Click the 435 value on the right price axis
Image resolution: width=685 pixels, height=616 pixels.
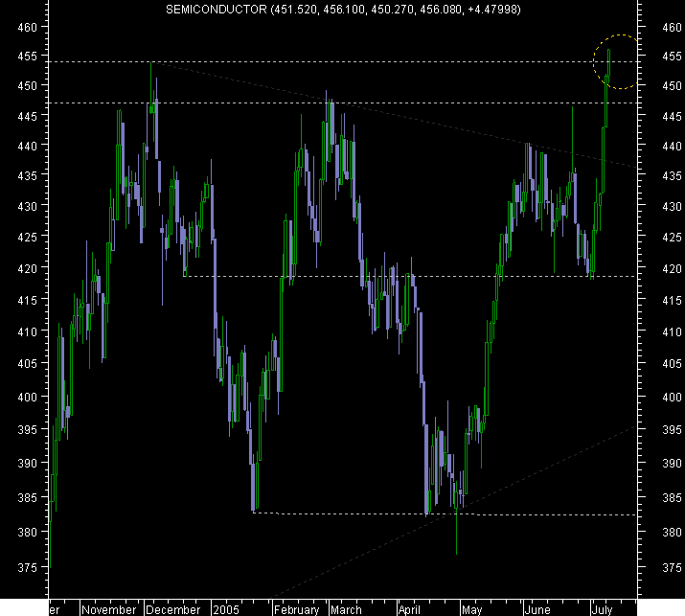672,175
